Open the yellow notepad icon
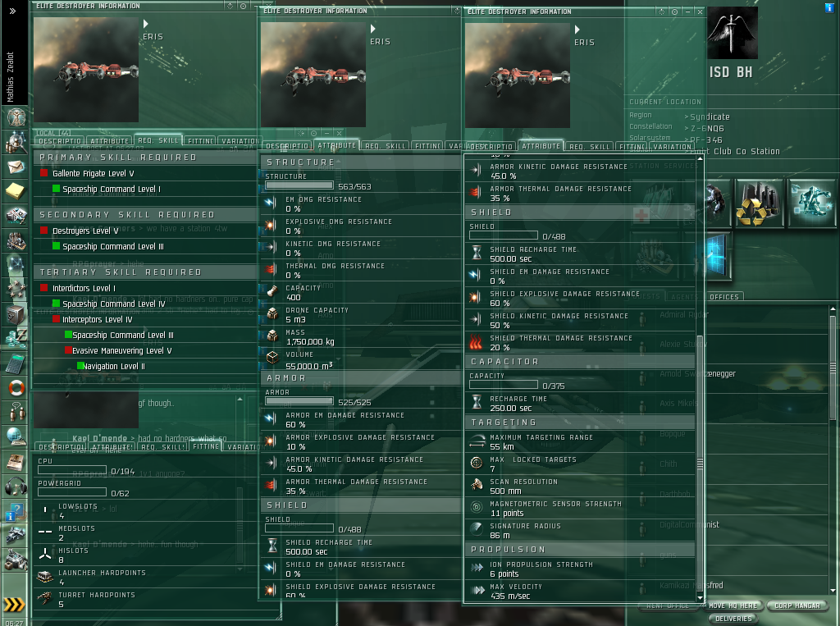This screenshot has height=626, width=840. [16, 191]
